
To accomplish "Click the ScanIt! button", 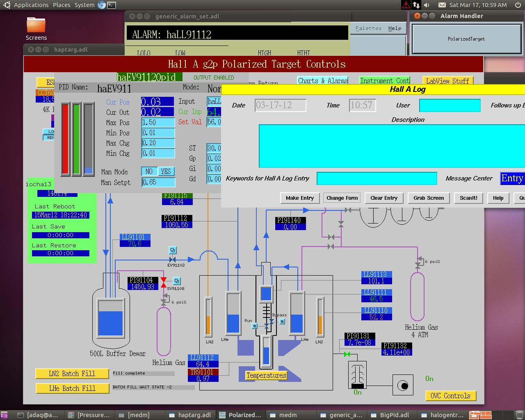I will coord(469,198).
